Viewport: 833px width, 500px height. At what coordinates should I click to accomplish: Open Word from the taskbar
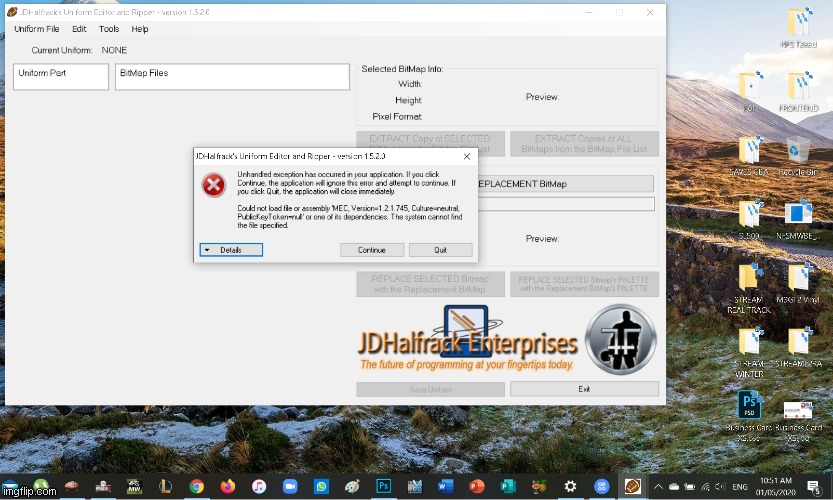click(445, 486)
